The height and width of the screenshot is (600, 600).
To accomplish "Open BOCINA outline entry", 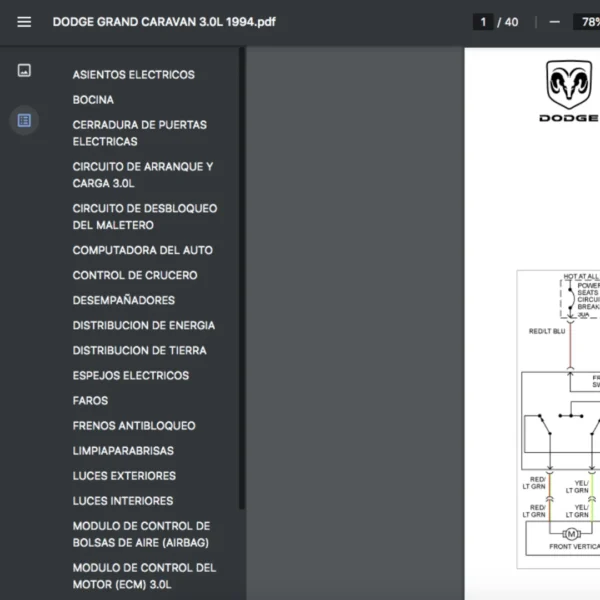I will (93, 100).
